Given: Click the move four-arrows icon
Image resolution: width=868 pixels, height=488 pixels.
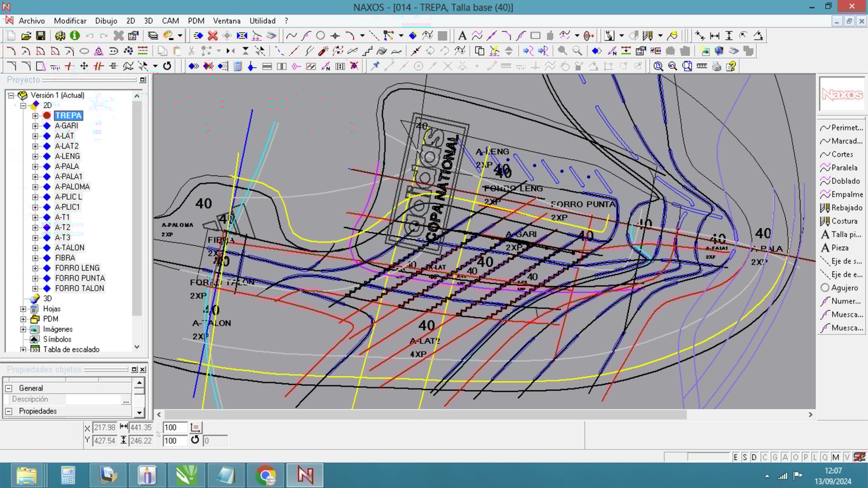Looking at the screenshot, I should (x=84, y=66).
